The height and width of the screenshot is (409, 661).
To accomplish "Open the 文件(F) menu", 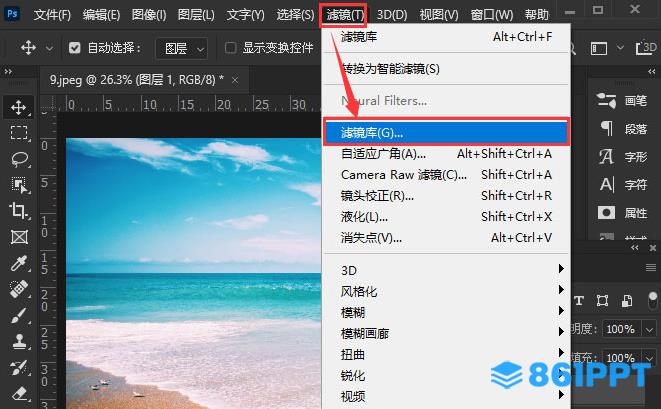I will click(x=52, y=15).
